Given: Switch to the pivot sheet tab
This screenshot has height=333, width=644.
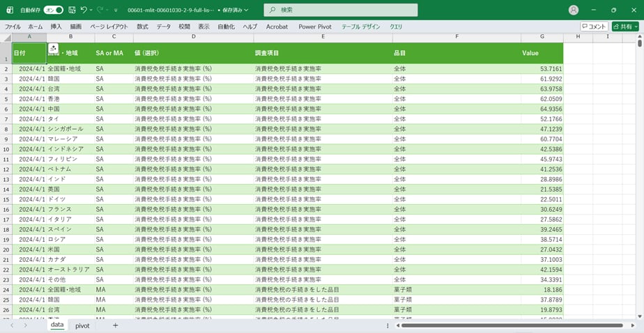Looking at the screenshot, I should (82, 325).
